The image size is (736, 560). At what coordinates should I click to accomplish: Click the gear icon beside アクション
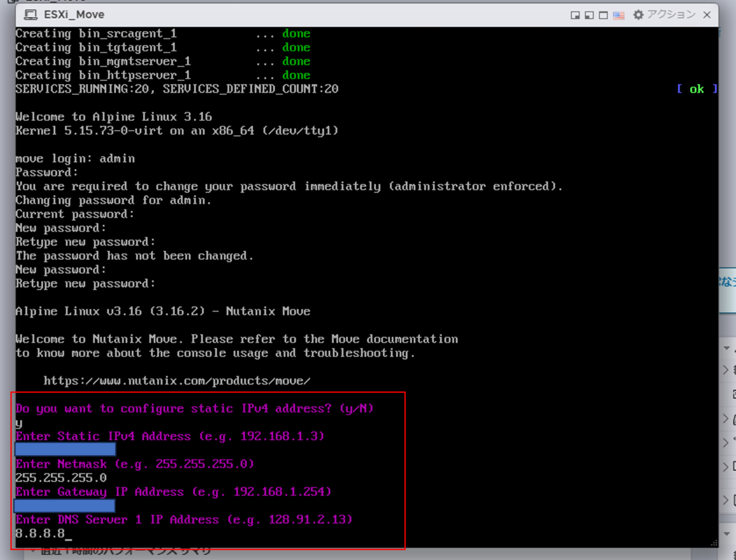click(x=638, y=15)
